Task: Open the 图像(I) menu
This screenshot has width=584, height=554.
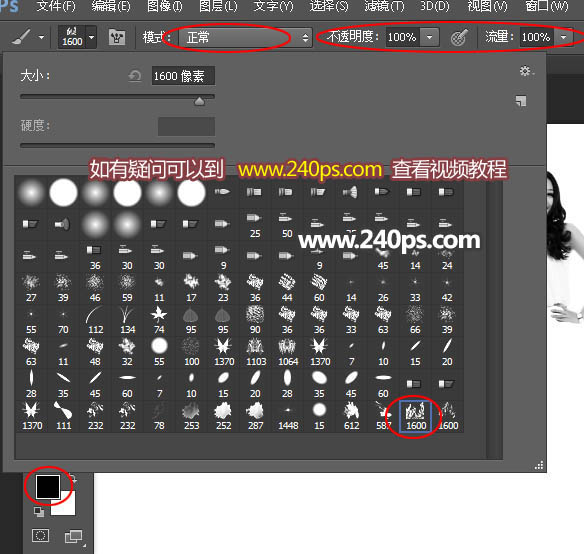Action: click(x=165, y=6)
